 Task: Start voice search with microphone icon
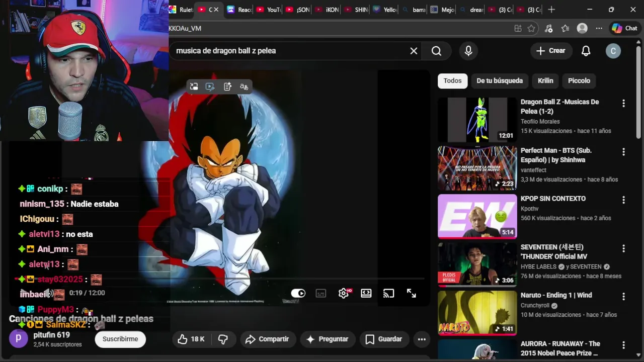(468, 51)
